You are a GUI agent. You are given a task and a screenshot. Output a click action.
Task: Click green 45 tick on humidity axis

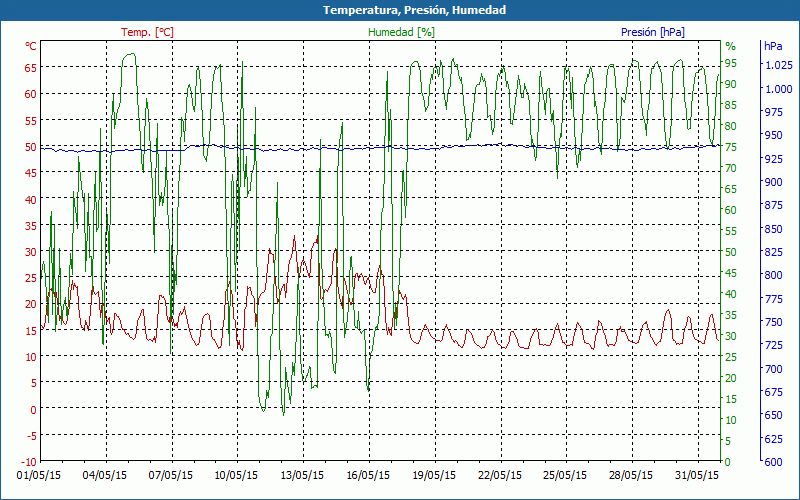[x=731, y=273]
